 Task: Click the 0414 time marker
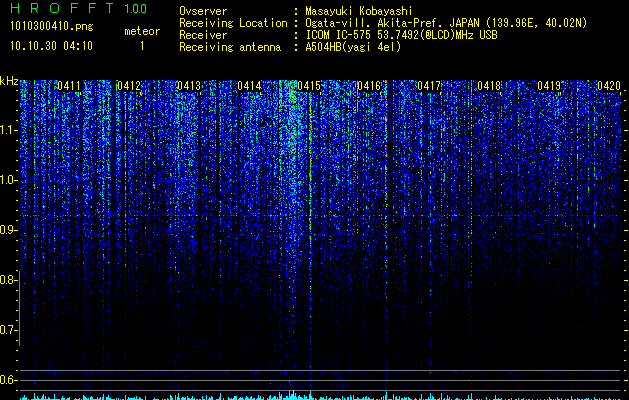click(x=249, y=86)
